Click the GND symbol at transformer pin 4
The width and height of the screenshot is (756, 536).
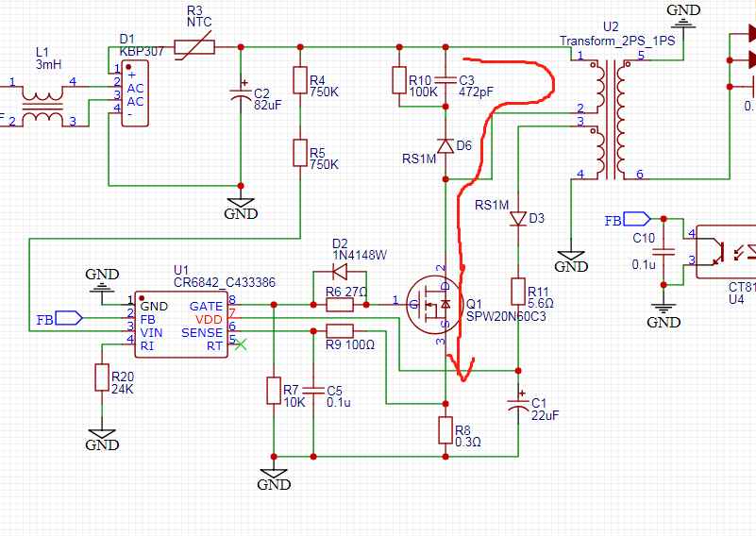[x=571, y=261]
